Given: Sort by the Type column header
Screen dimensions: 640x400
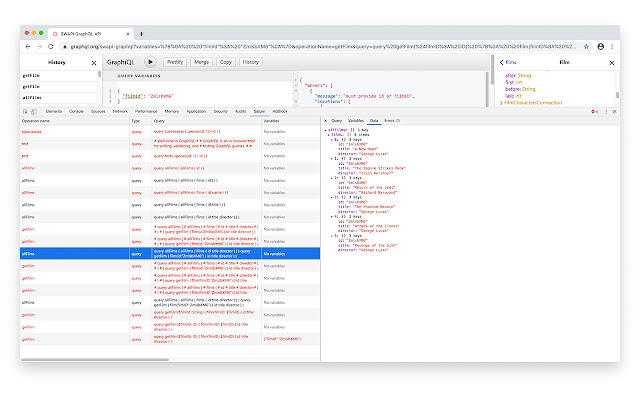Looking at the screenshot, I should pyautogui.click(x=141, y=121).
